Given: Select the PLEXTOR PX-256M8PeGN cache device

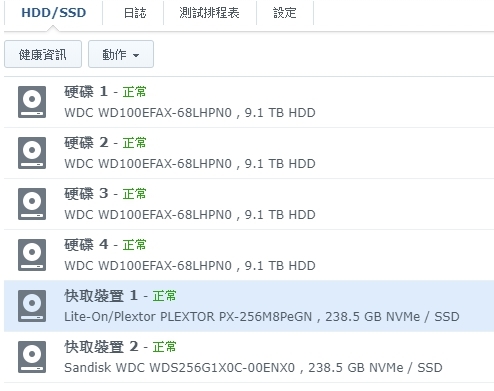Looking at the screenshot, I should 249,306.
